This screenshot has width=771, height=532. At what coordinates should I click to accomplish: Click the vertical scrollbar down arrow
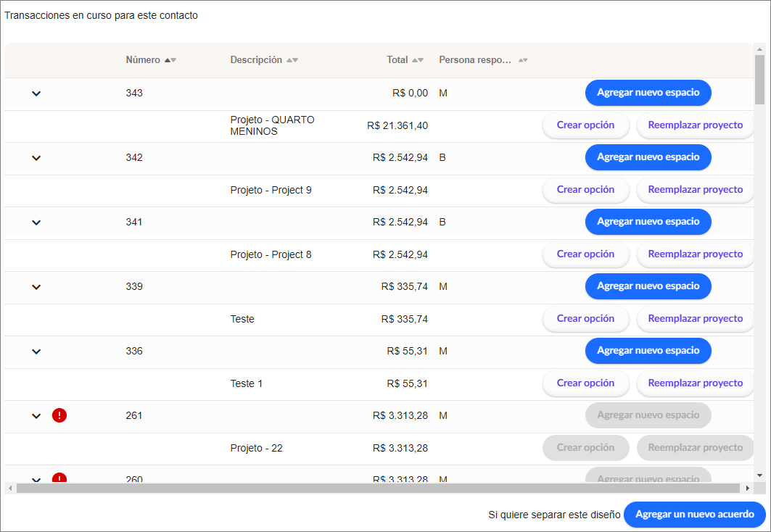click(759, 475)
